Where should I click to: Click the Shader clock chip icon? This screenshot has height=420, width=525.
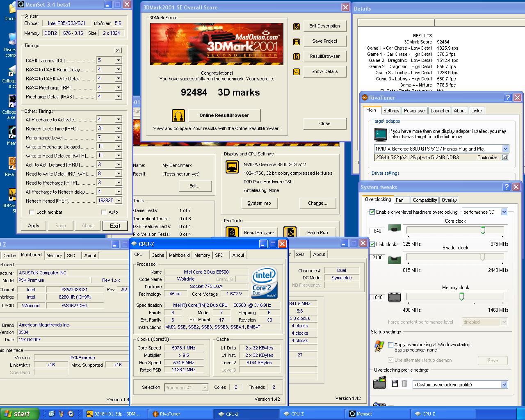395,259
